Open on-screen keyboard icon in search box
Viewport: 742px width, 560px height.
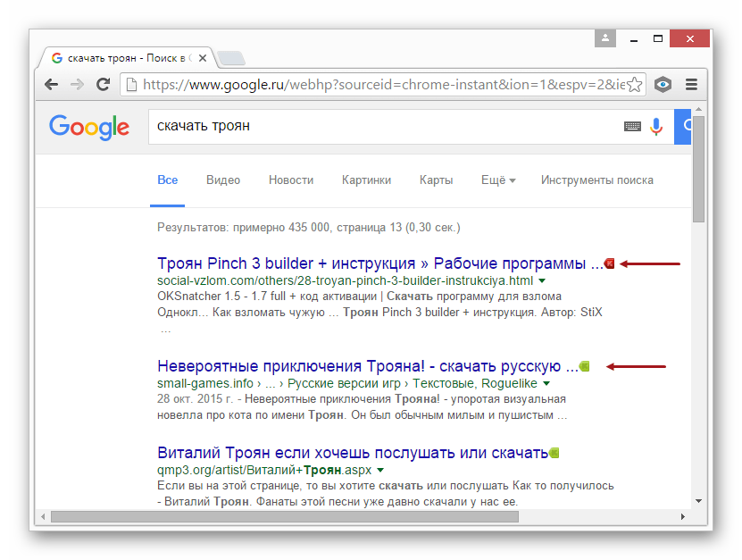pyautogui.click(x=632, y=127)
